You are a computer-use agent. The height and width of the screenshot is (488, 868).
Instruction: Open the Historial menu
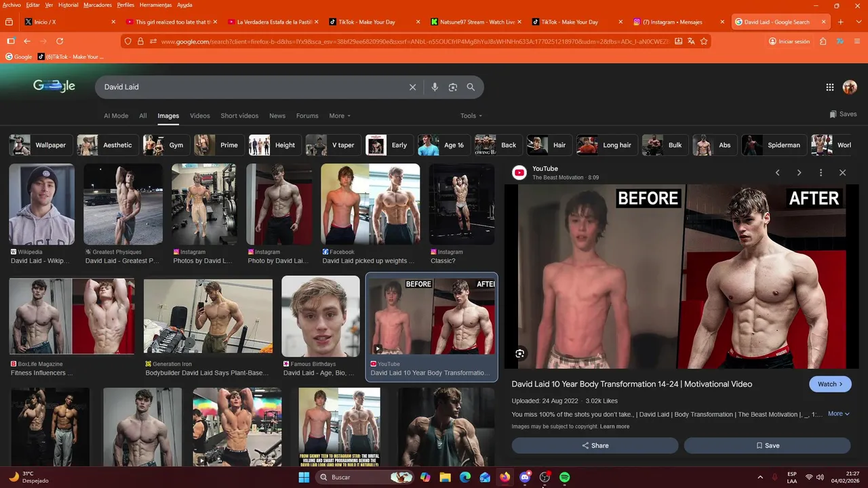tap(68, 5)
